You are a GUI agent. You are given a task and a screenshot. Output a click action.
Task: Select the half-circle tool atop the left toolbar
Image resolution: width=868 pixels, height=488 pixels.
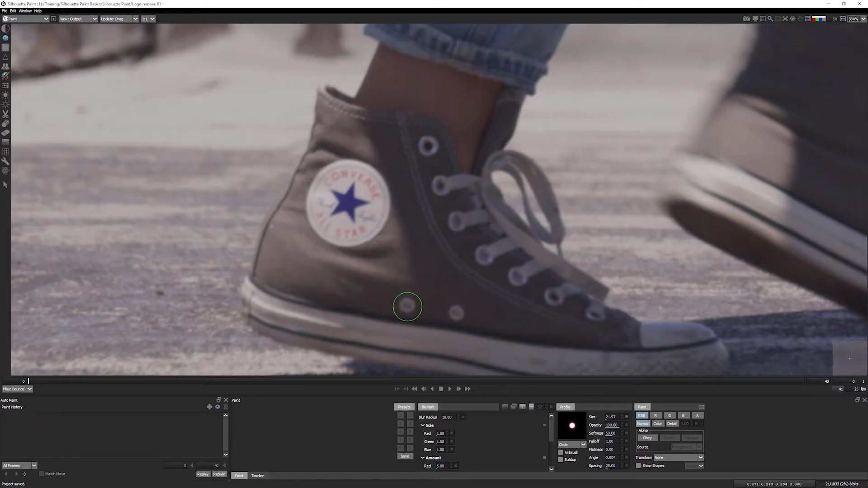click(5, 28)
